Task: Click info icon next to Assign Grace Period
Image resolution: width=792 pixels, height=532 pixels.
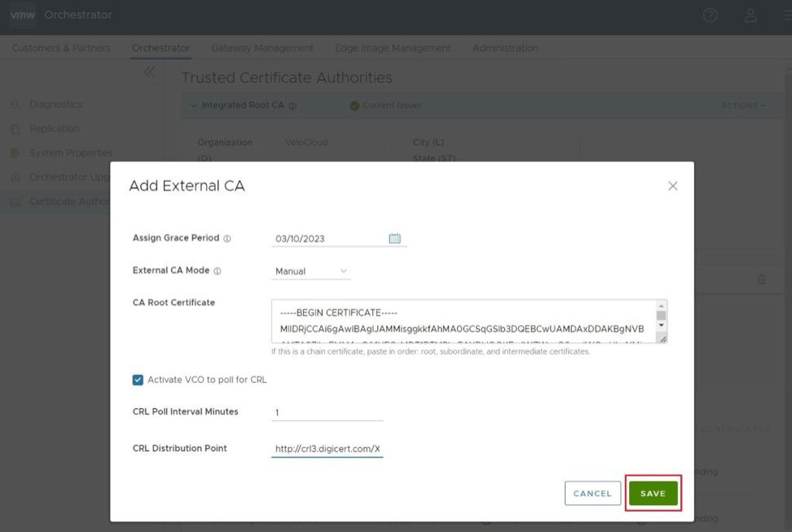Action: [227, 239]
